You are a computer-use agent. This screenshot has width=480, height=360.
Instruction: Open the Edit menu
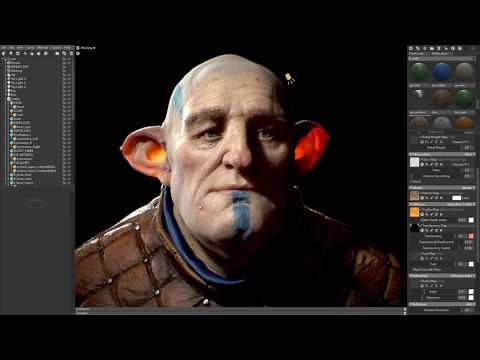pyautogui.click(x=11, y=48)
